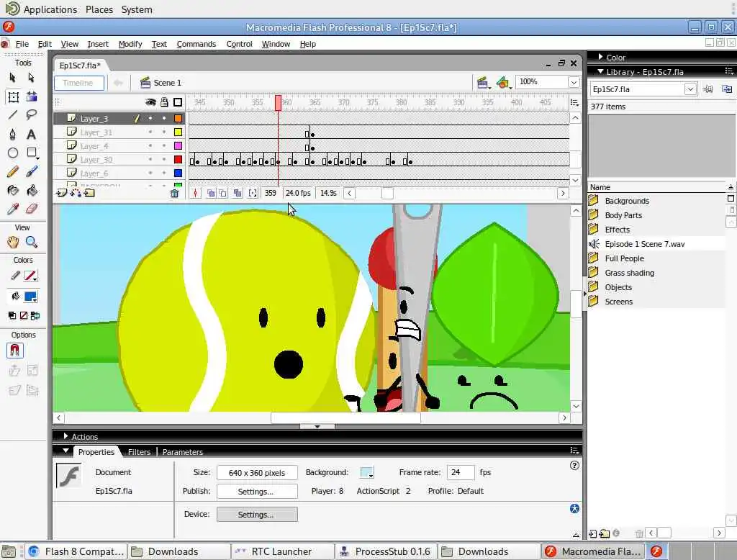
Task: Select the Brush tool
Action: click(x=32, y=171)
